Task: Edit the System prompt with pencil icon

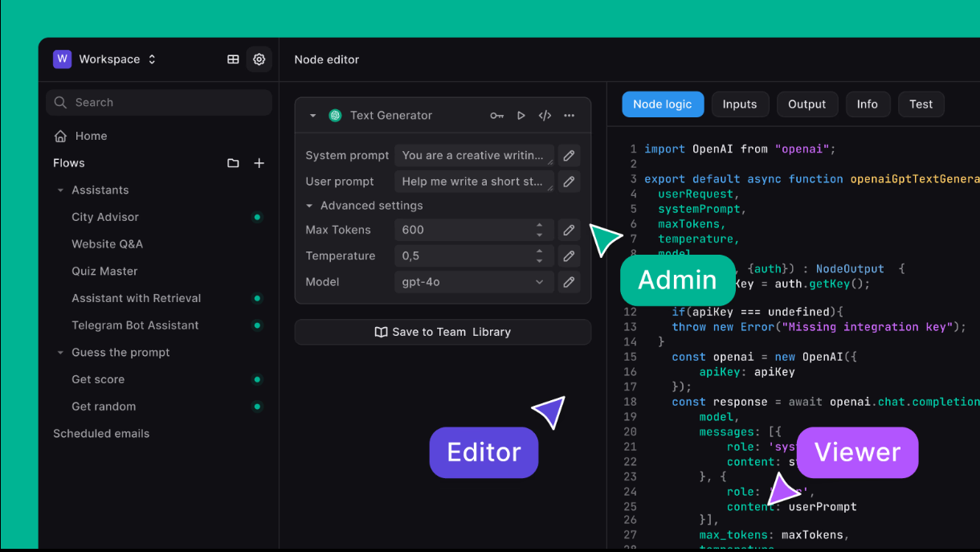Action: click(x=569, y=156)
